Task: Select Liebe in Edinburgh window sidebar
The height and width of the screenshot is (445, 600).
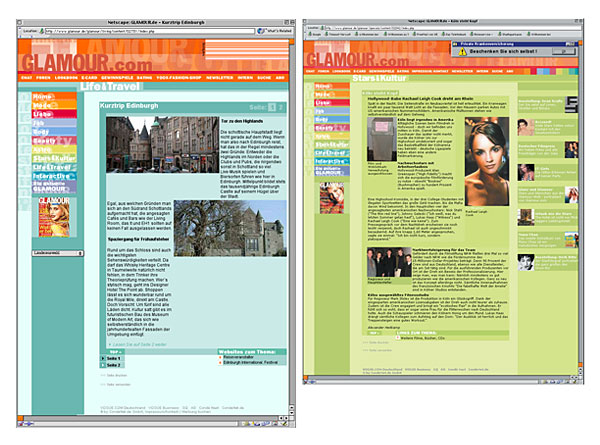Action: [x=54, y=114]
